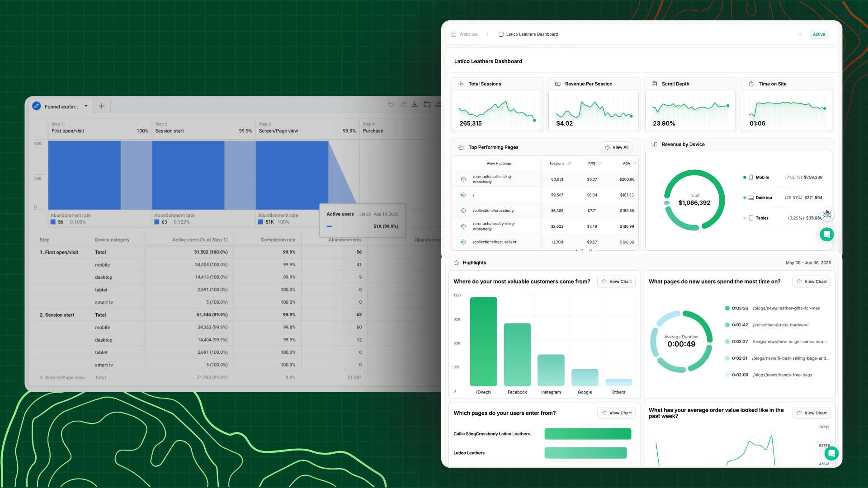Add a new exploration tab with plus
Viewport: 868px width, 488px height.
[x=102, y=106]
